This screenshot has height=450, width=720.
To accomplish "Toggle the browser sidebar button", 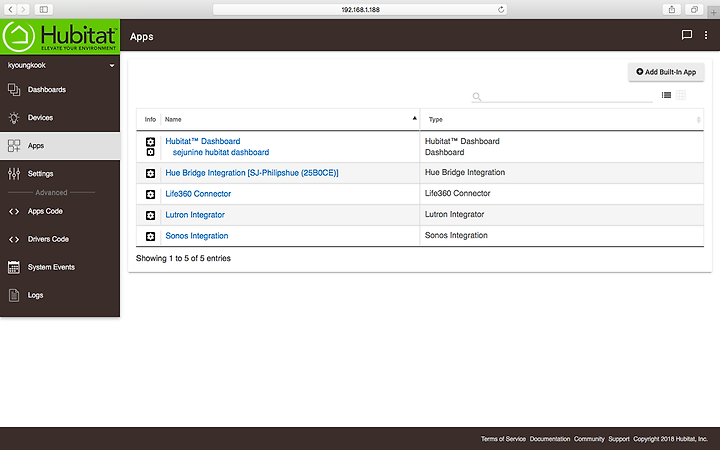I will 44,9.
